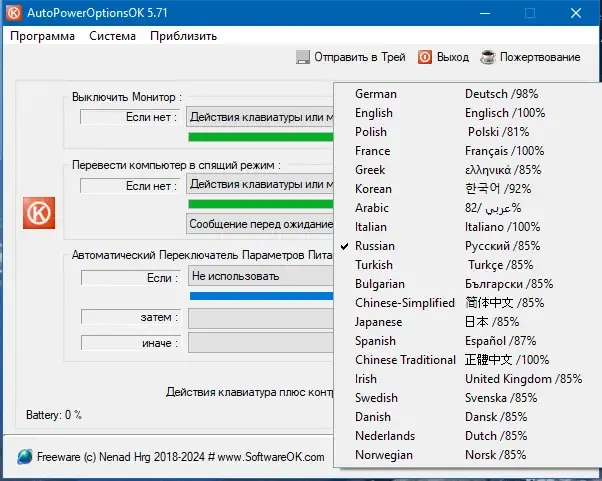The image size is (602, 481).
Task: Open the Программа menu
Action: pos(42,36)
